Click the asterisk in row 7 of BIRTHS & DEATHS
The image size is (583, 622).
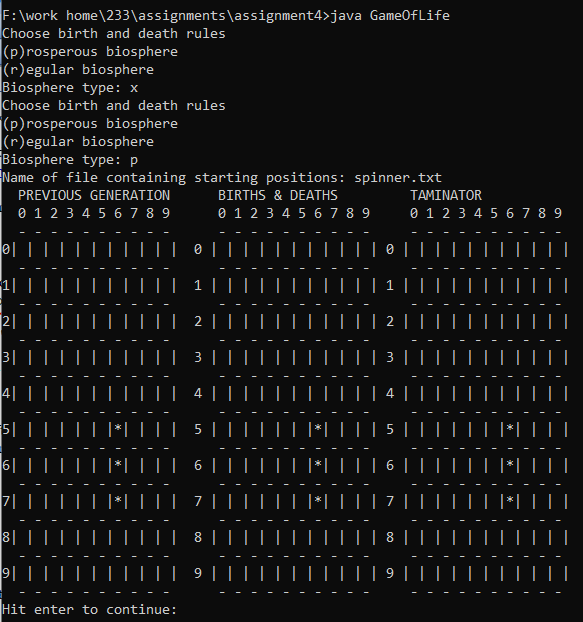tap(318, 500)
